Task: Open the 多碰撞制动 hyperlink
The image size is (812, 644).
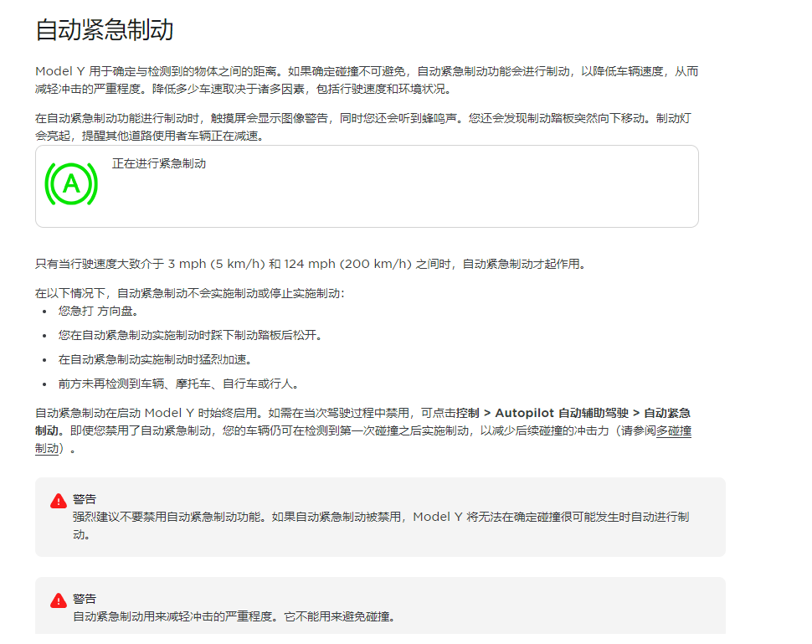Action: [673, 430]
